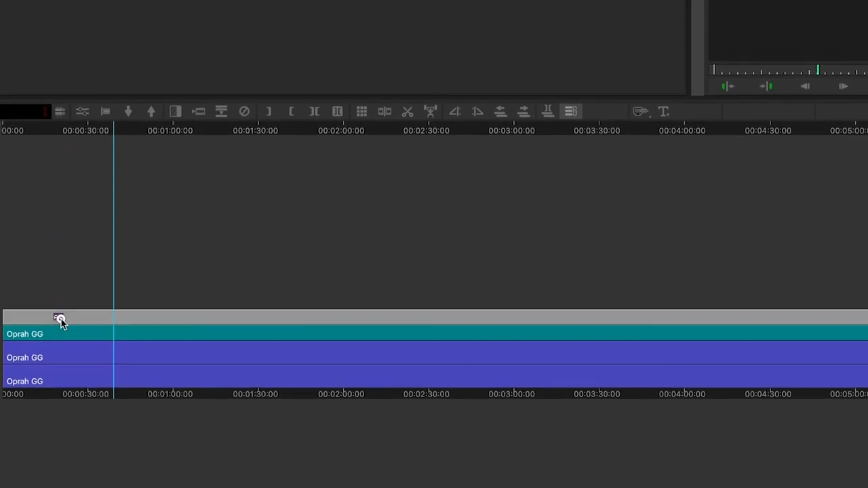
Task: Select the middle purple Oprah GG track
Action: coord(271,357)
